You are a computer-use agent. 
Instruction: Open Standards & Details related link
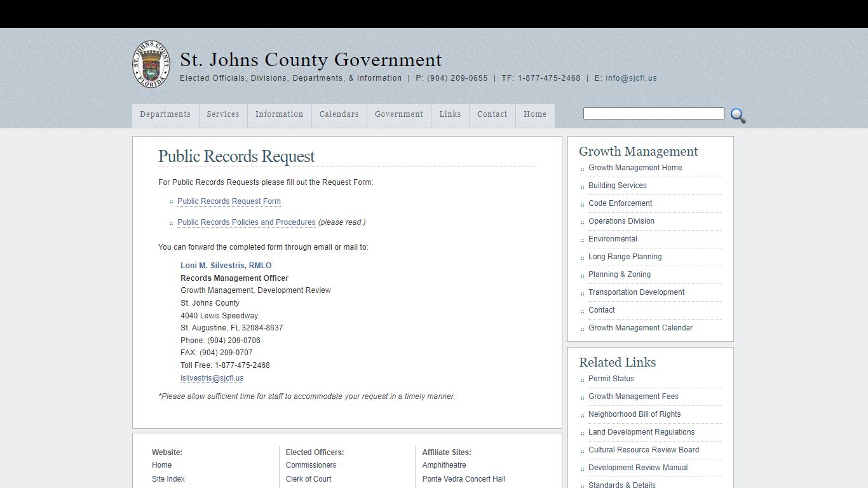(622, 484)
